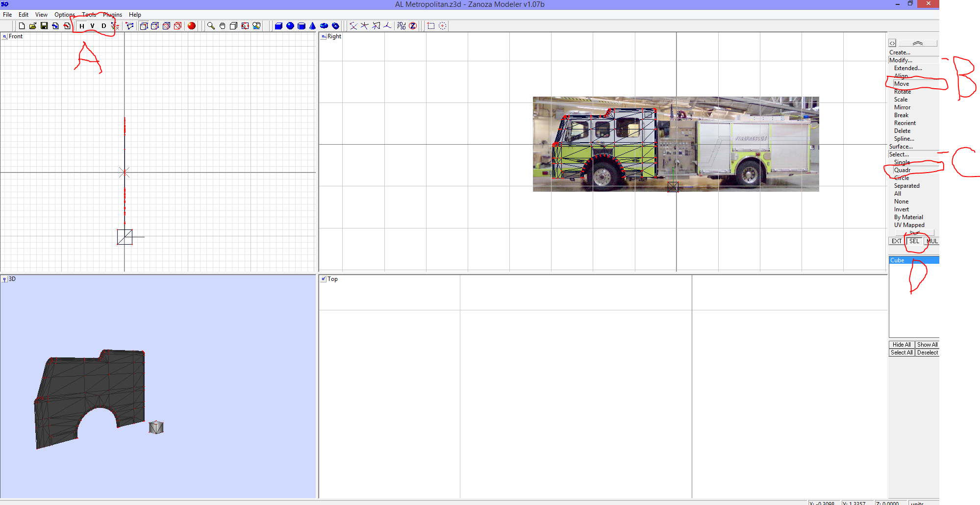Click the Hide All button
This screenshot has width=980, height=505.
pos(901,344)
